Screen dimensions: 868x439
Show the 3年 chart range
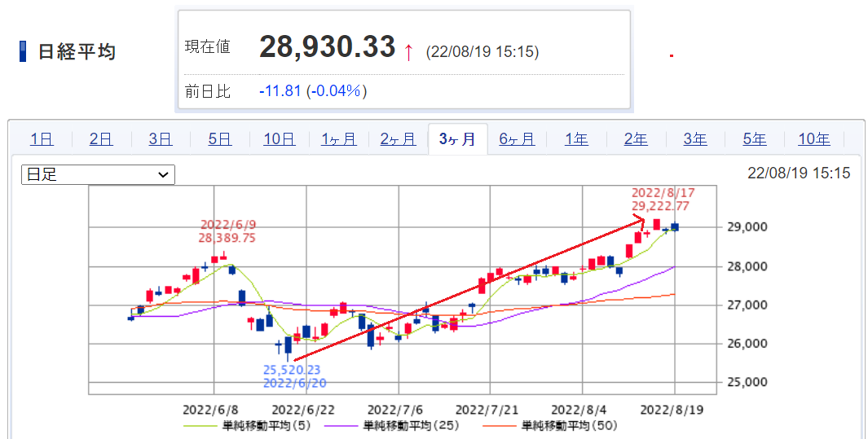(x=695, y=138)
